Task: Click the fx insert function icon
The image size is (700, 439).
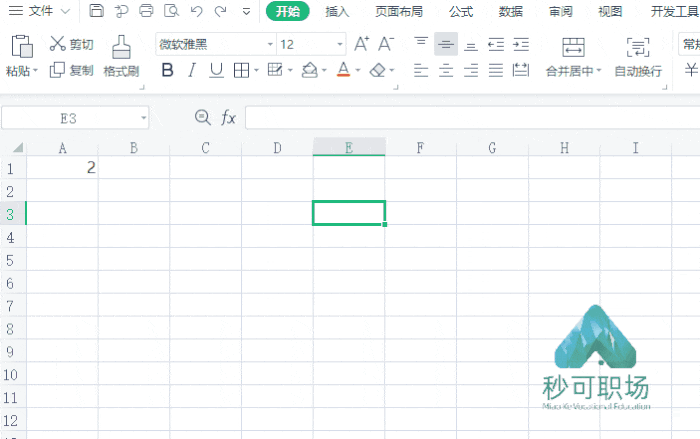Action: 228,118
